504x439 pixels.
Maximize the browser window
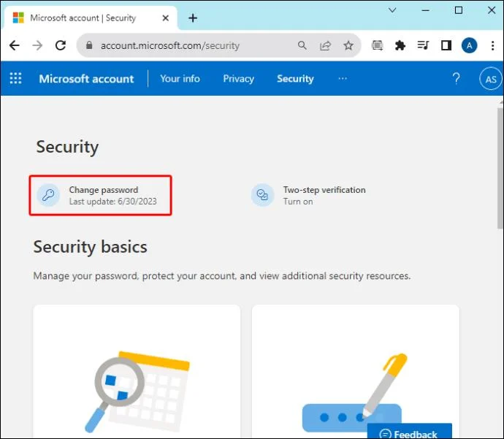459,10
